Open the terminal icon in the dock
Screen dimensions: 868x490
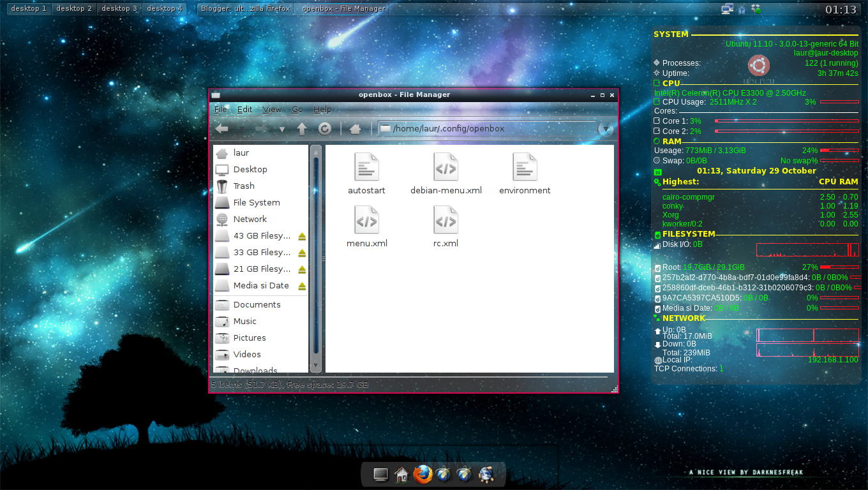pos(380,474)
